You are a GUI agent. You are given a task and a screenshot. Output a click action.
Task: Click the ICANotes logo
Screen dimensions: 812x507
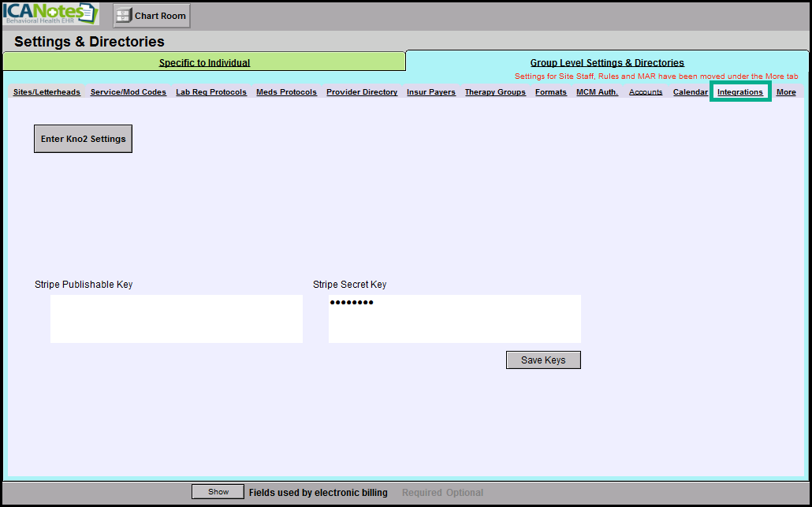[x=51, y=15]
